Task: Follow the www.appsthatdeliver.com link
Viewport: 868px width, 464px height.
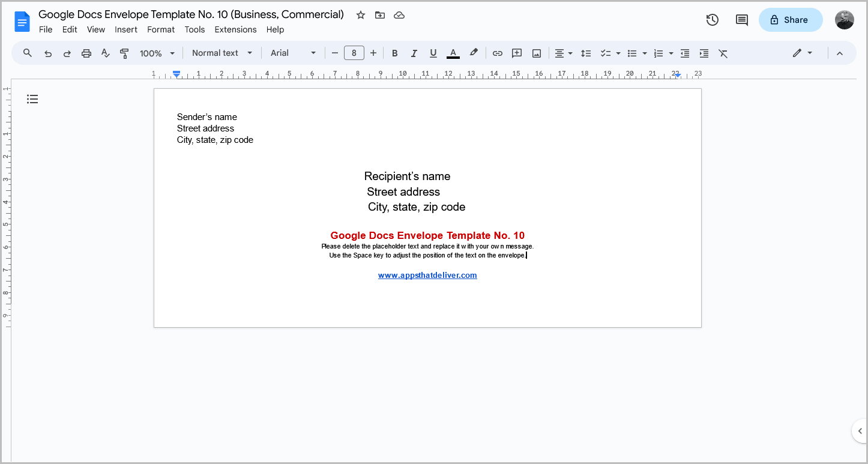Action: [427, 276]
